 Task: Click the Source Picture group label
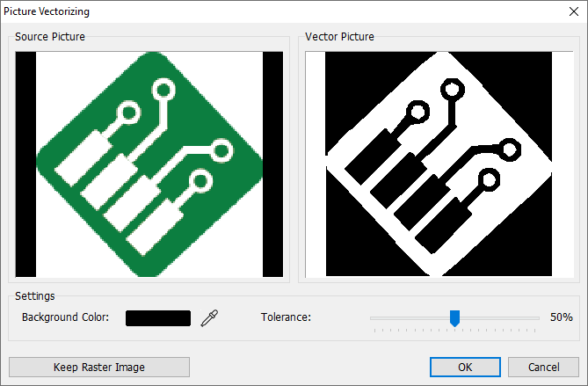[50, 37]
